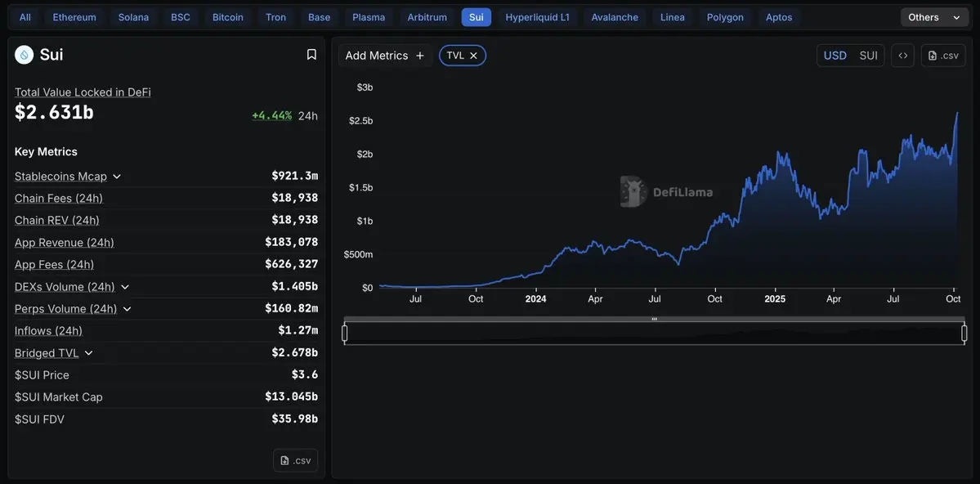Select the Ethereum chain tab

coord(74,17)
